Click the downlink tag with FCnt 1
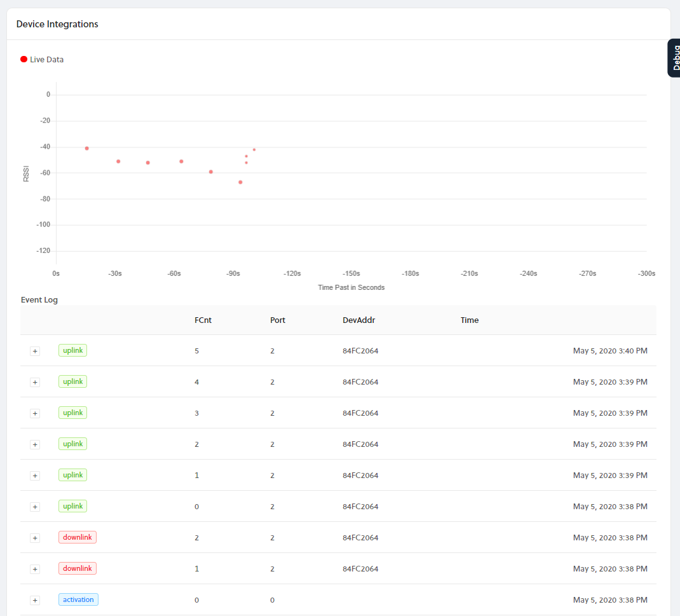This screenshot has height=616, width=680. 77,568
